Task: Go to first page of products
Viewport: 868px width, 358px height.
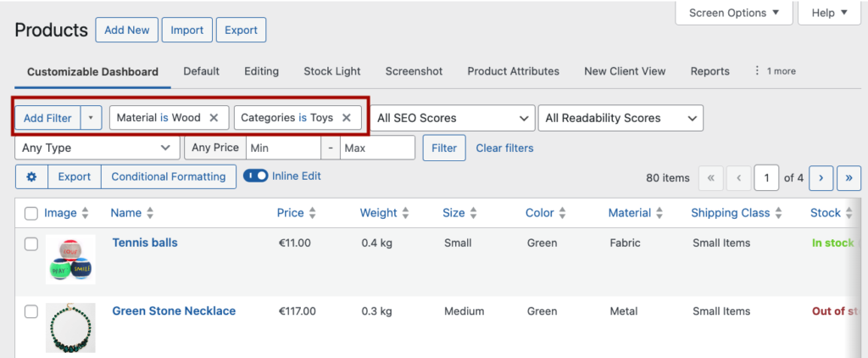Action: [711, 178]
